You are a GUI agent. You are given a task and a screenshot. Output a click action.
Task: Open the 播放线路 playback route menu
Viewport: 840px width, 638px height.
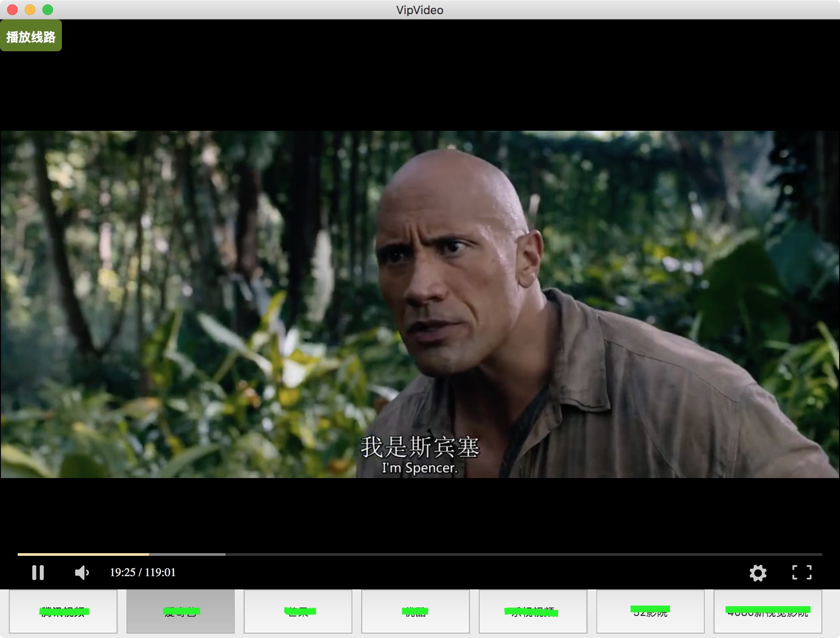click(x=31, y=36)
